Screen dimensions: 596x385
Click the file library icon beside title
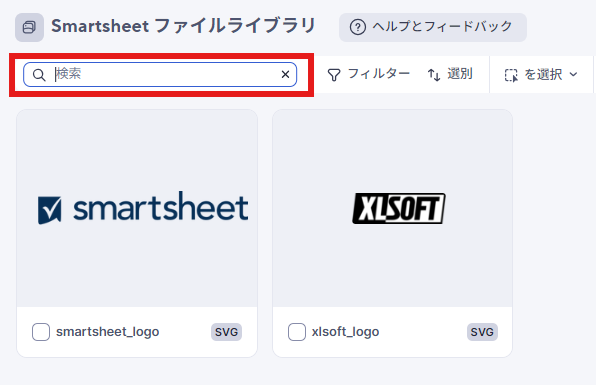pos(29,27)
